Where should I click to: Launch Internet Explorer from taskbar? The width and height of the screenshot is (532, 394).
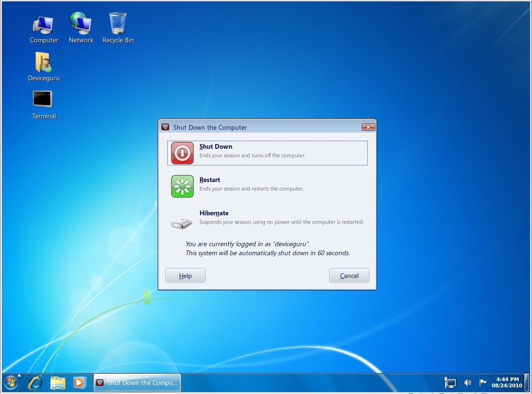pyautogui.click(x=35, y=383)
